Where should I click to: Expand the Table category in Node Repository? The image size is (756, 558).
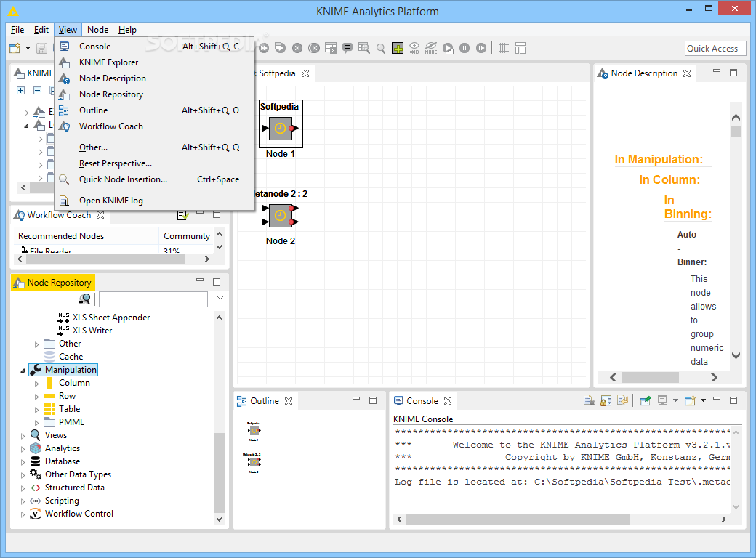pos(36,410)
